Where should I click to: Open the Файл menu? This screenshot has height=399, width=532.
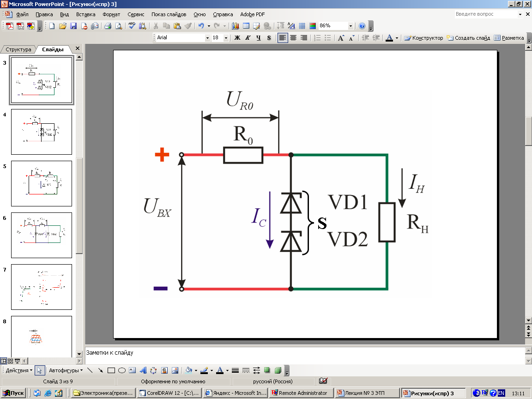[x=22, y=14]
